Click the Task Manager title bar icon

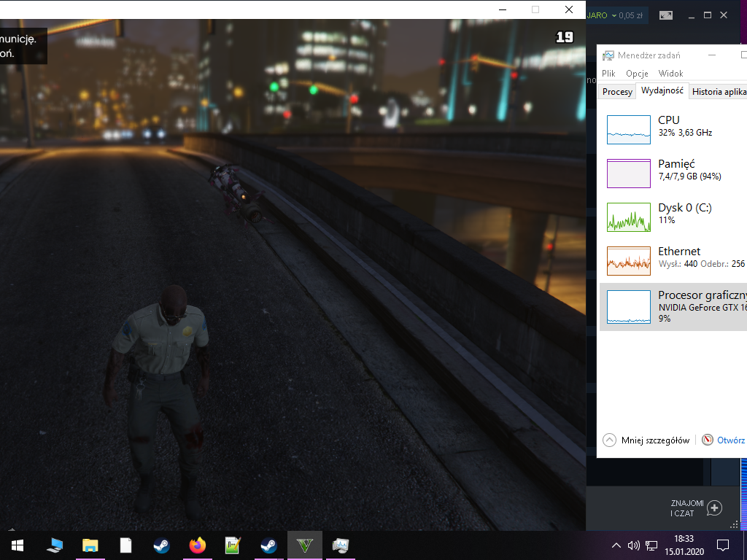608,55
